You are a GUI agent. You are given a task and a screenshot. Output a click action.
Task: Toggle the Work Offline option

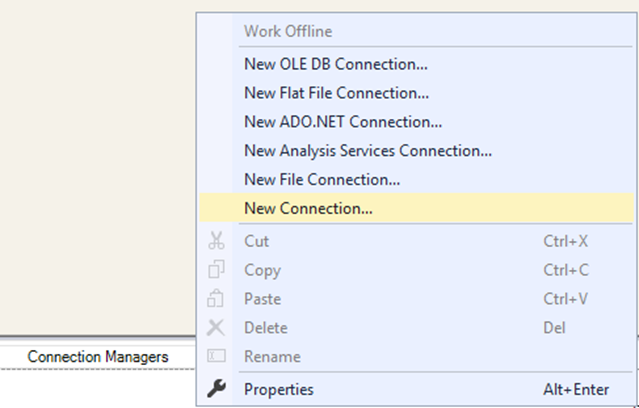point(288,31)
